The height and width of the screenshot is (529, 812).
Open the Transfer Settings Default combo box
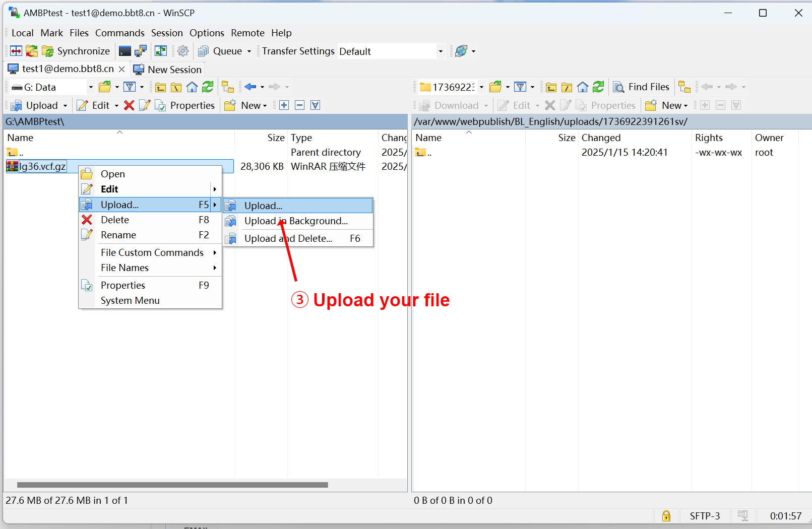pyautogui.click(x=391, y=51)
